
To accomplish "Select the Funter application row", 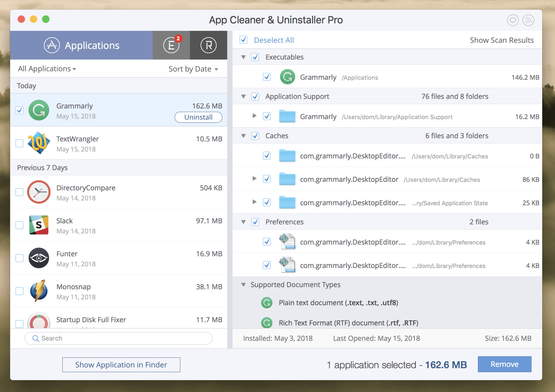I will (119, 258).
